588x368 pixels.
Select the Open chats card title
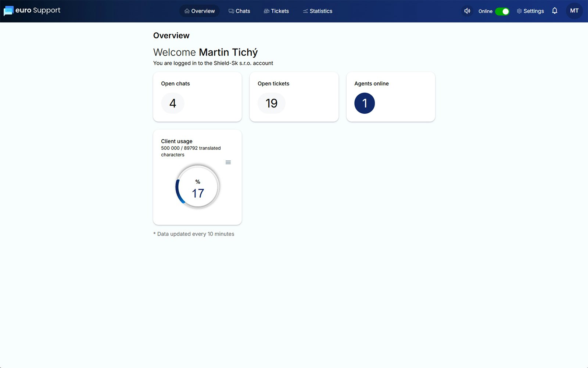175,84
